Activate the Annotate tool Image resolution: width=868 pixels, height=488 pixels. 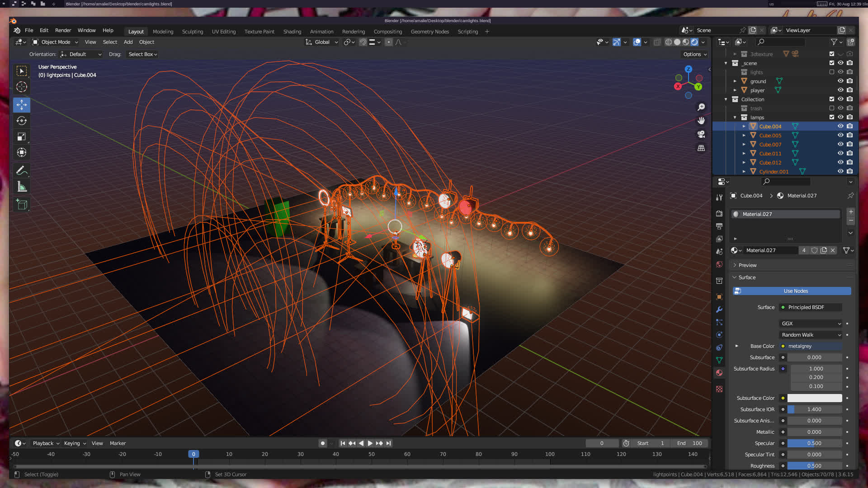[21, 171]
